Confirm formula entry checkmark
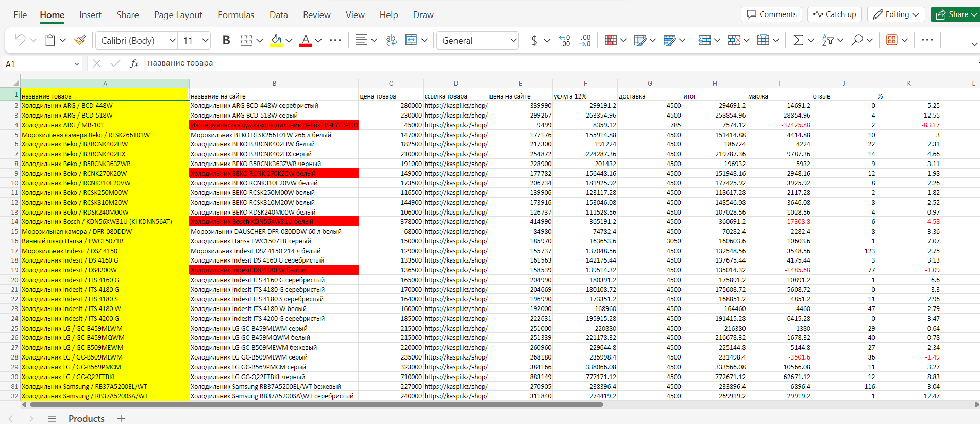The height and width of the screenshot is (424, 980). pyautogui.click(x=115, y=63)
